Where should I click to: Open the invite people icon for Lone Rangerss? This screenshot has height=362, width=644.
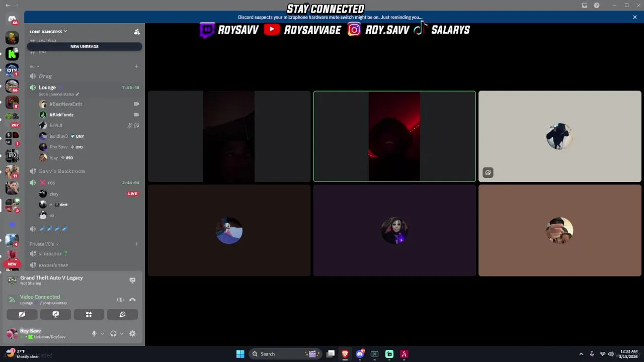tap(137, 32)
